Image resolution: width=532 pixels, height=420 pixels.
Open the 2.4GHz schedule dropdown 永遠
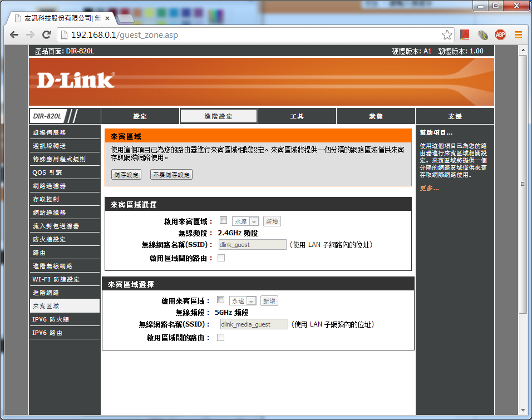point(246,221)
